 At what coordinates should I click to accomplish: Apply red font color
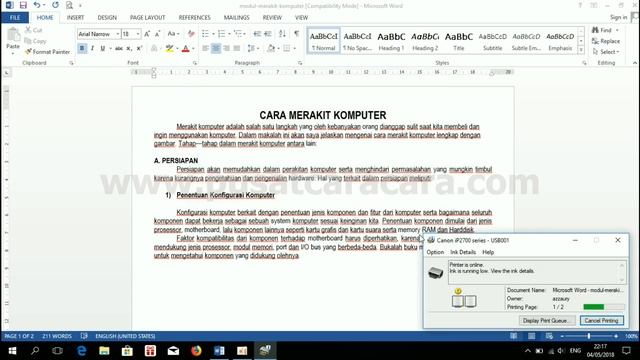coord(186,49)
